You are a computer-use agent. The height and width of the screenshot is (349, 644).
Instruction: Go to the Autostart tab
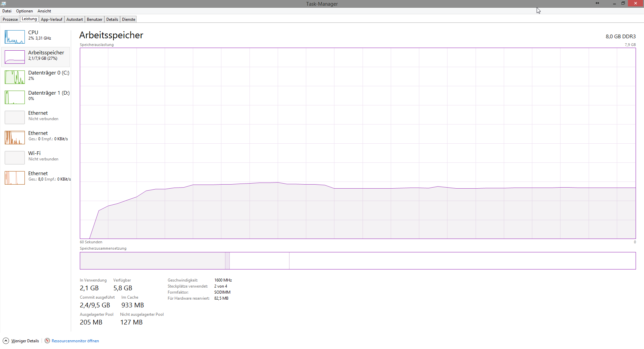pyautogui.click(x=74, y=19)
